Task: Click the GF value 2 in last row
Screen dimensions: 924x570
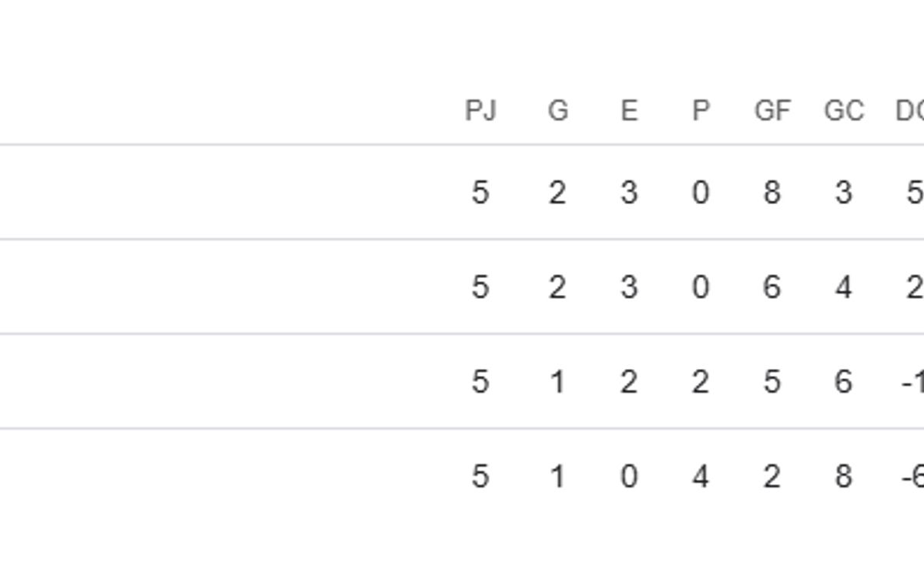Action: [x=772, y=477]
